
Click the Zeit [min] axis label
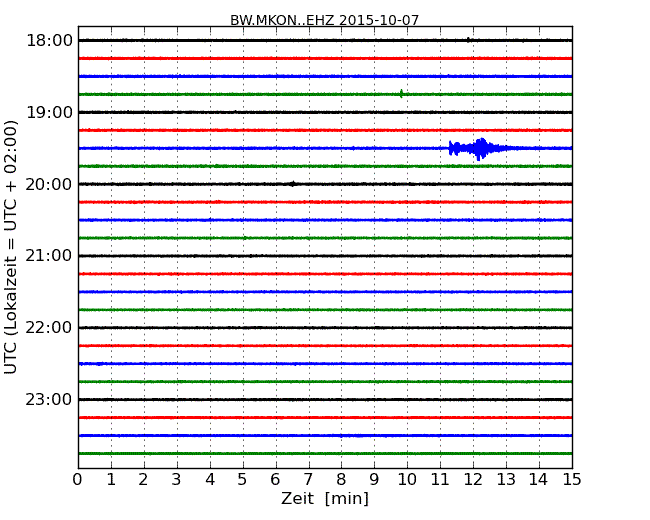tap(325, 498)
